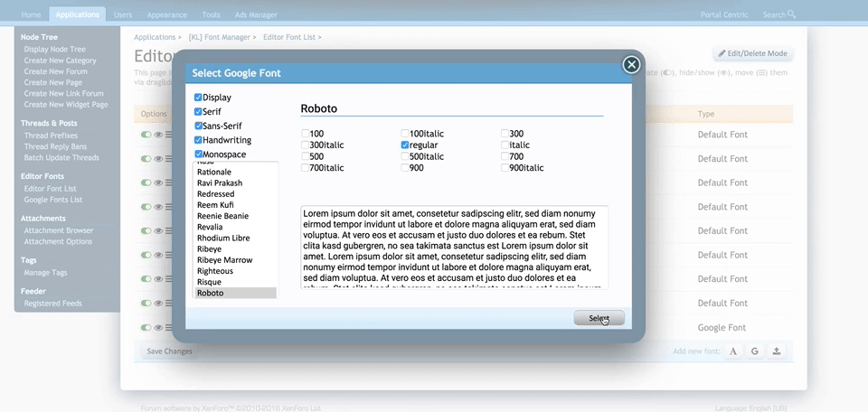Click the Edit/Delete Mode pencil button

(x=752, y=54)
